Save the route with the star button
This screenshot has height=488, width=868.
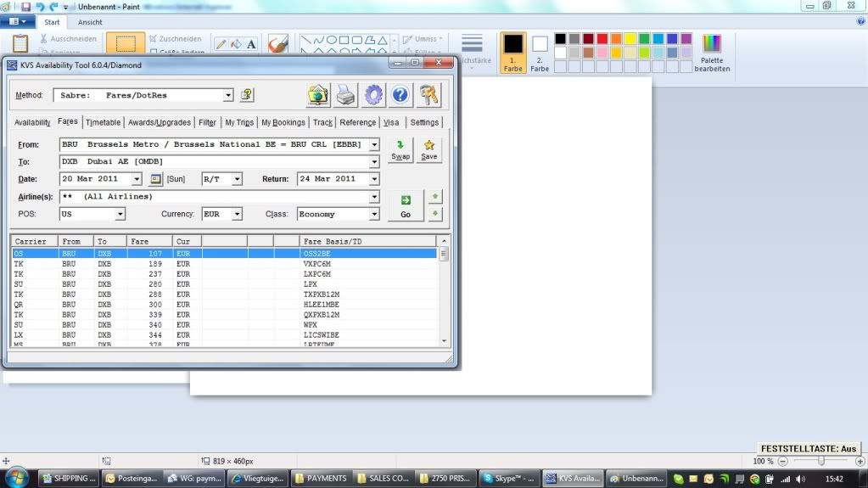click(429, 150)
